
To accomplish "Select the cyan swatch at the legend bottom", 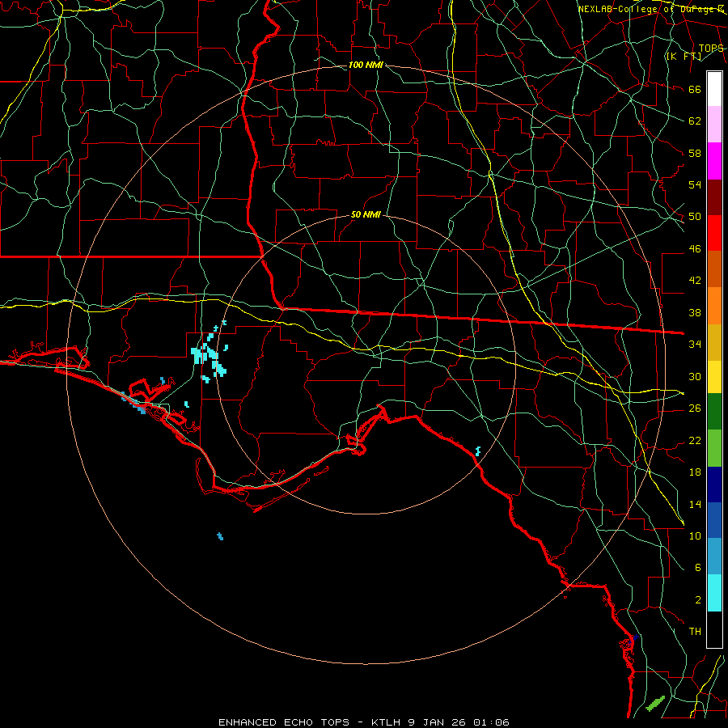I will (x=714, y=593).
